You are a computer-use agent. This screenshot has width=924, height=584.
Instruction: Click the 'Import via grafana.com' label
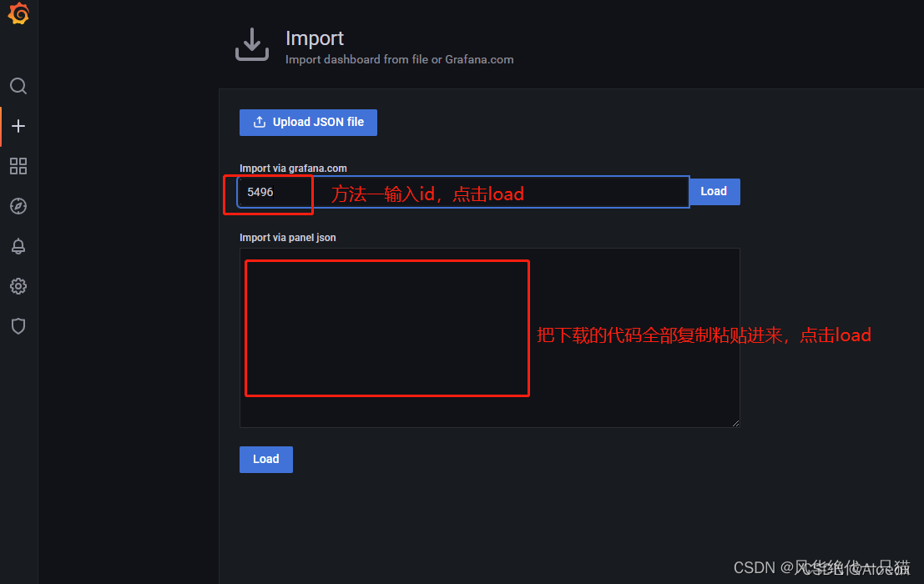293,169
